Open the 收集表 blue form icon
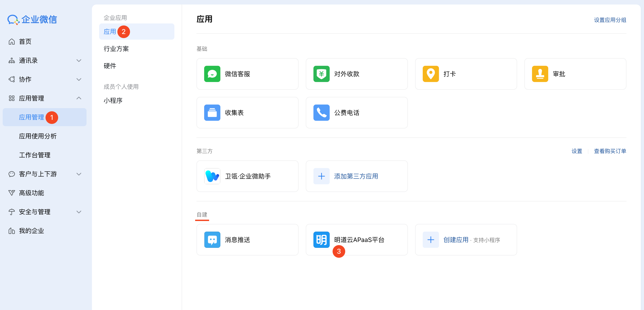 tap(212, 113)
